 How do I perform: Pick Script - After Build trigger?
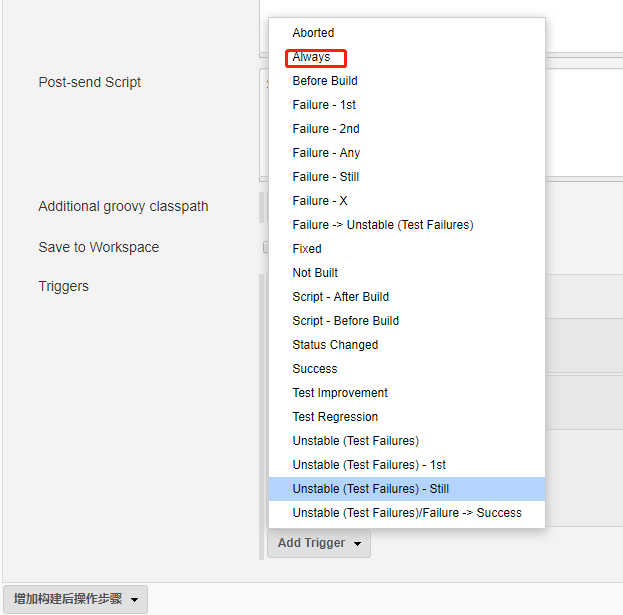point(341,297)
